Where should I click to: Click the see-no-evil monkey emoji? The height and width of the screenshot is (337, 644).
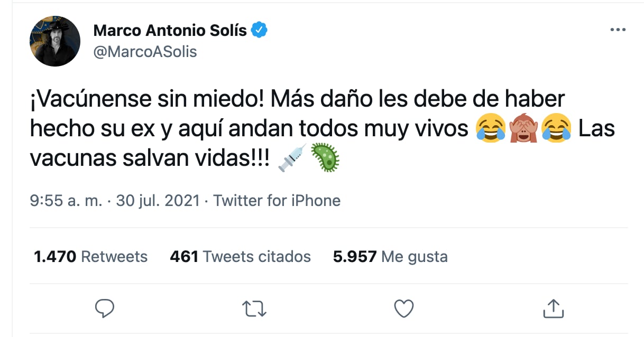[x=522, y=129]
